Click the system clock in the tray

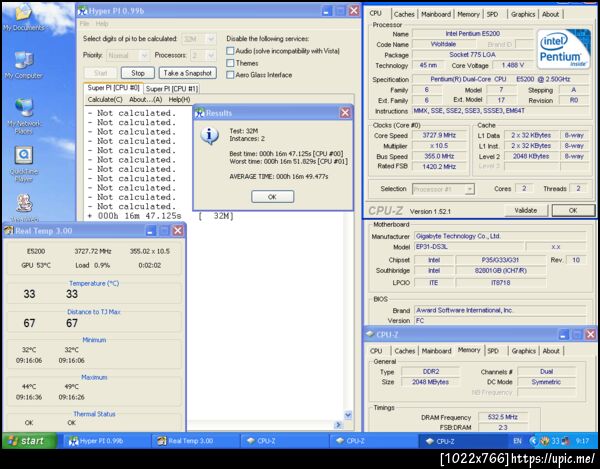[582, 441]
